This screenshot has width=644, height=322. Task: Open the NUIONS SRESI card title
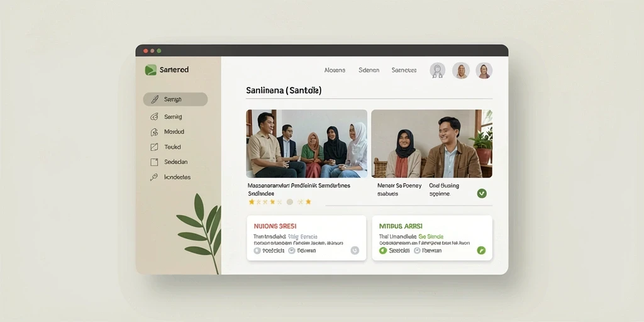click(x=275, y=226)
